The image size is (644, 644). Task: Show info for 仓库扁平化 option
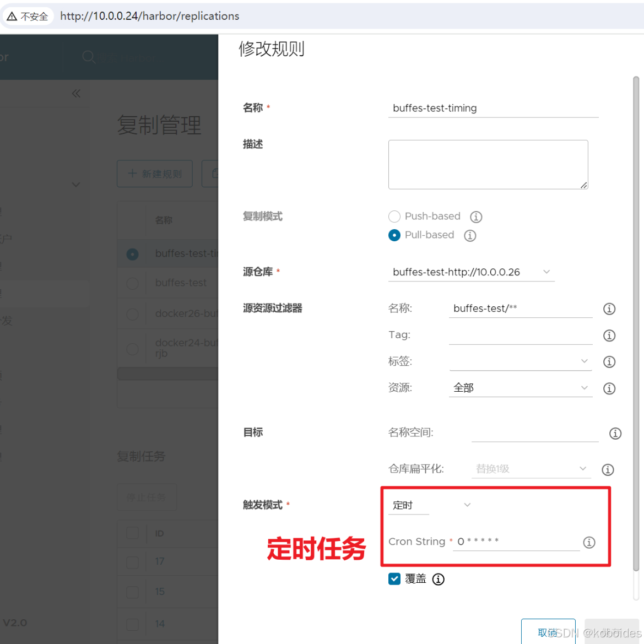click(608, 469)
